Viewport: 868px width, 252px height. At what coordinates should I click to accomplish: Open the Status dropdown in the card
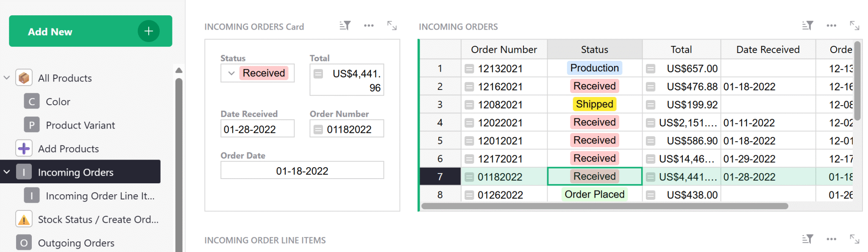231,73
